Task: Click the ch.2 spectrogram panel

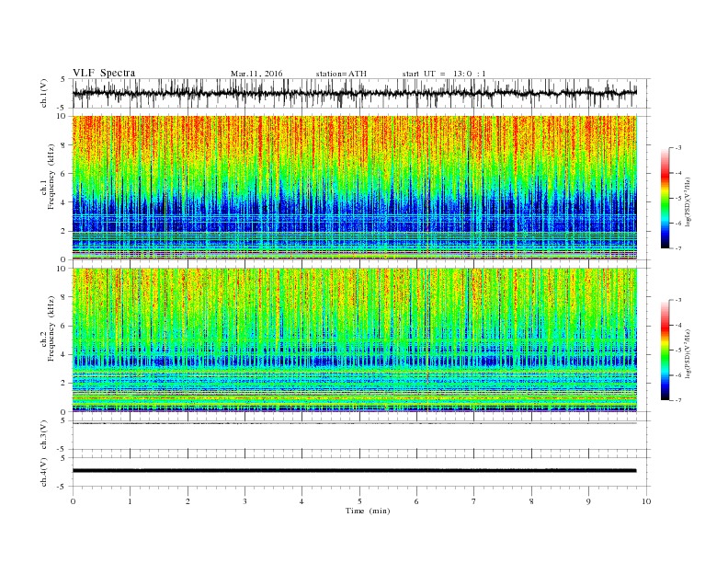Action: [x=355, y=340]
